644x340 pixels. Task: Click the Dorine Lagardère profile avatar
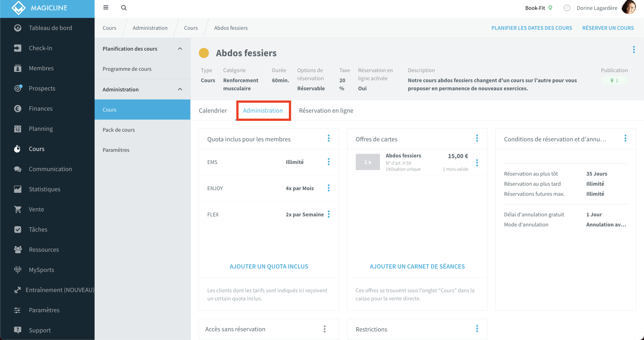click(629, 8)
